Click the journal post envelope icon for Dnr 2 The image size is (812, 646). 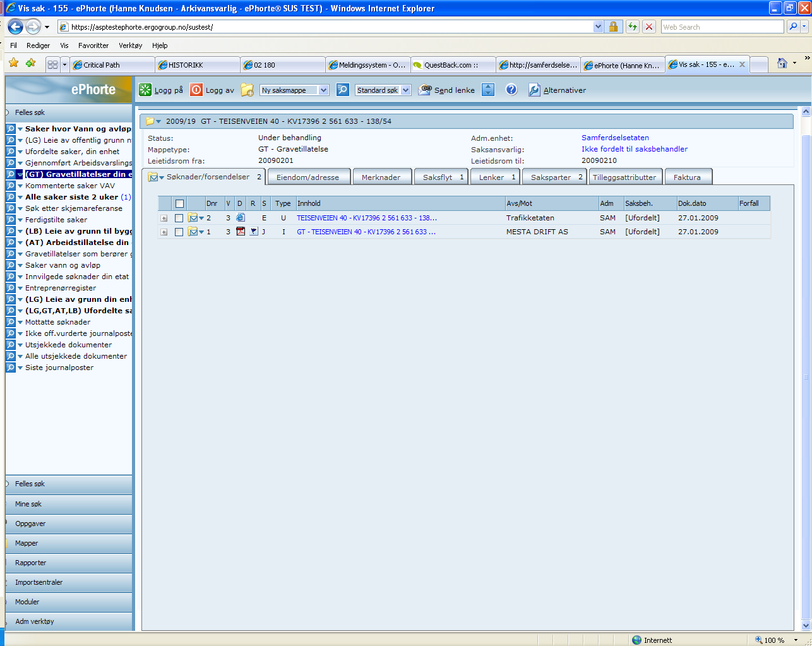click(193, 217)
